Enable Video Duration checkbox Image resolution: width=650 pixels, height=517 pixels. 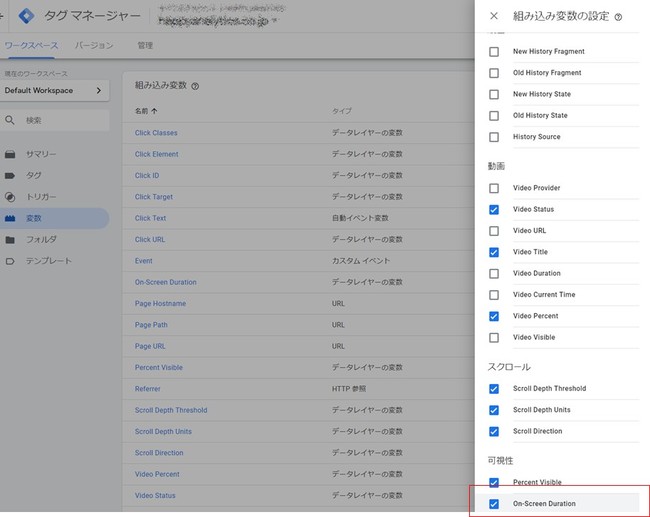(x=494, y=274)
